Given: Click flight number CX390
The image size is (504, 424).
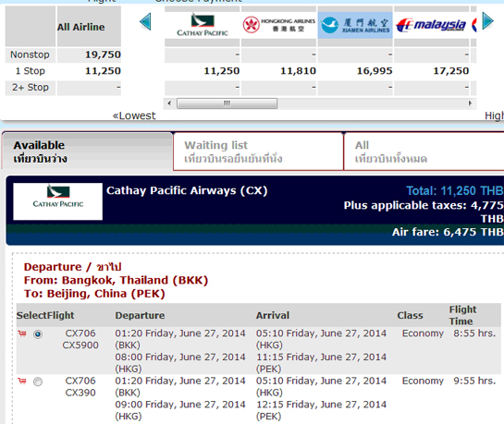Looking at the screenshot, I should coord(80,393).
